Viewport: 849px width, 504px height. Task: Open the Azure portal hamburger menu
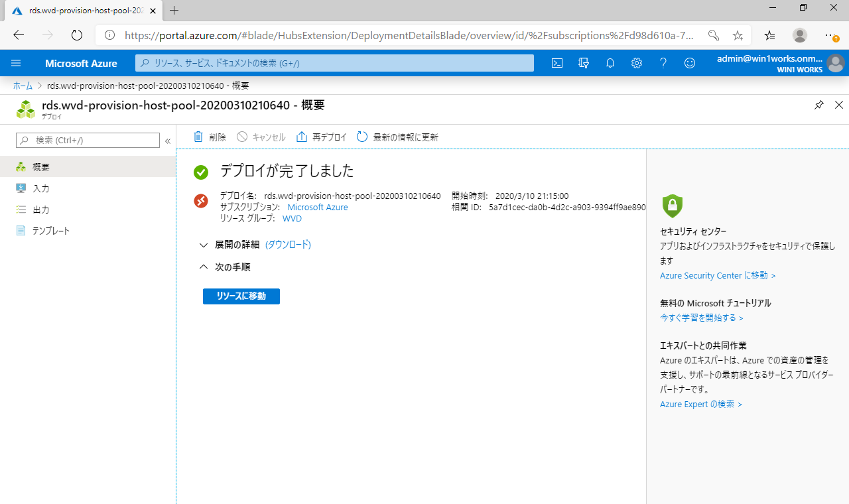(17, 63)
